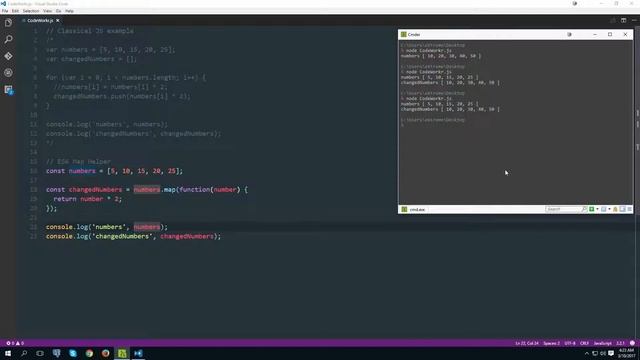Click 'changedNumbers' variable on line 18
Viewport: 640px width, 360px height.
coord(96,190)
